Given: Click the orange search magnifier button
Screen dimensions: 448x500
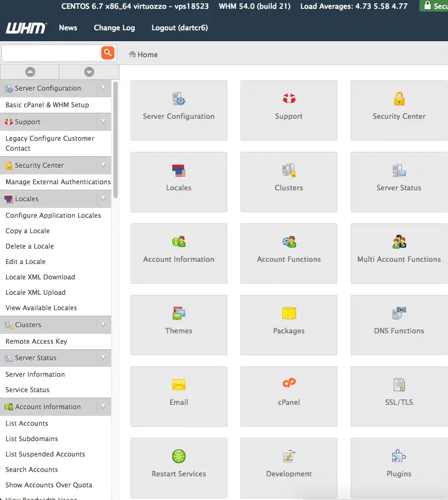Looking at the screenshot, I should (x=108, y=53).
